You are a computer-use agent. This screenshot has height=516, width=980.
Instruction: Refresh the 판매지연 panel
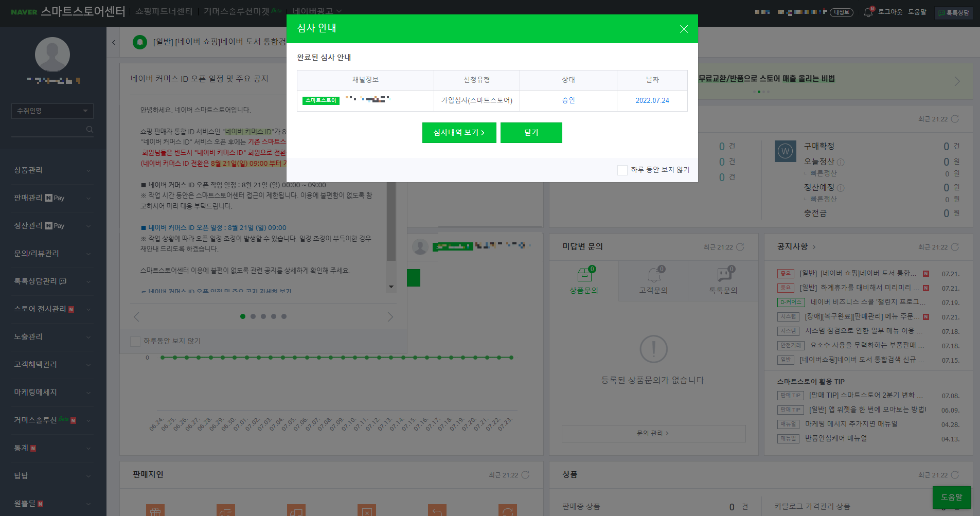(x=525, y=475)
